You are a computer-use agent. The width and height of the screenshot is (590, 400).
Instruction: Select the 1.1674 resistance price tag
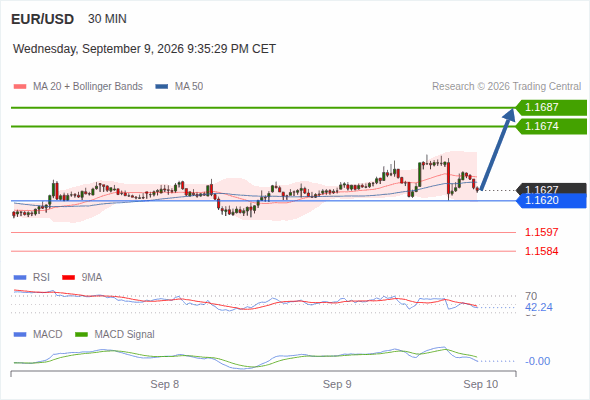point(552,126)
